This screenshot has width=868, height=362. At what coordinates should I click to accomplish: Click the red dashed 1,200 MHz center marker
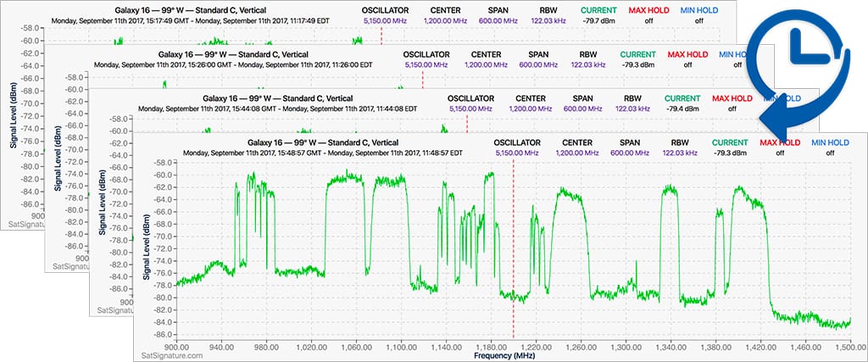tap(513, 249)
